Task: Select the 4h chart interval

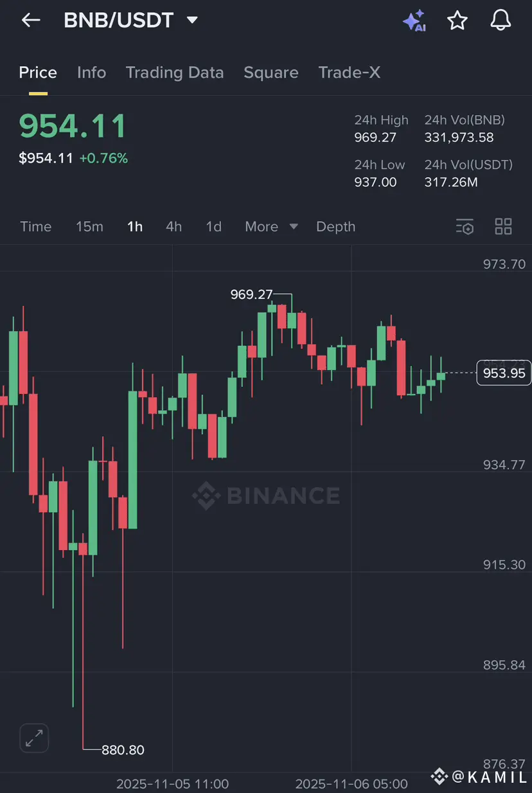Action: [173, 226]
